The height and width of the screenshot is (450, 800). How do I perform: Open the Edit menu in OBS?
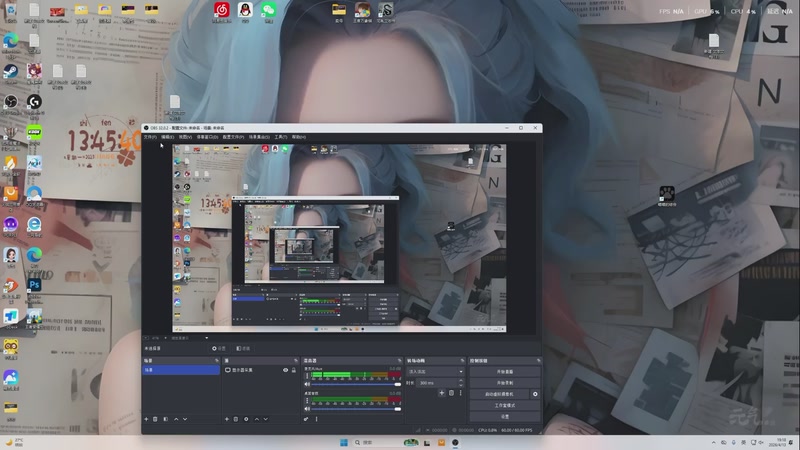coord(167,137)
